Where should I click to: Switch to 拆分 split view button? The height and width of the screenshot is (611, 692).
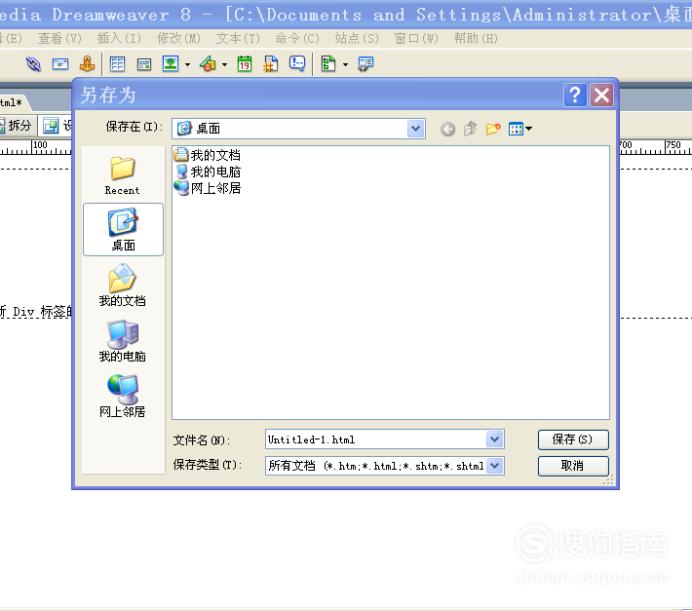tap(17, 126)
